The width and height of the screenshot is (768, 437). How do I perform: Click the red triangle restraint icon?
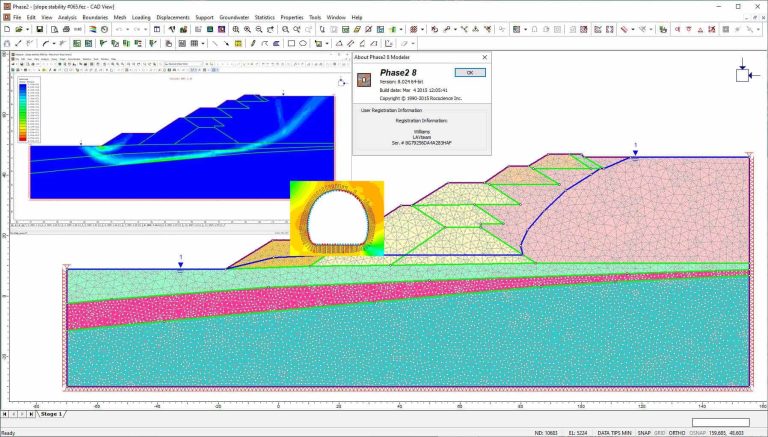click(700, 29)
